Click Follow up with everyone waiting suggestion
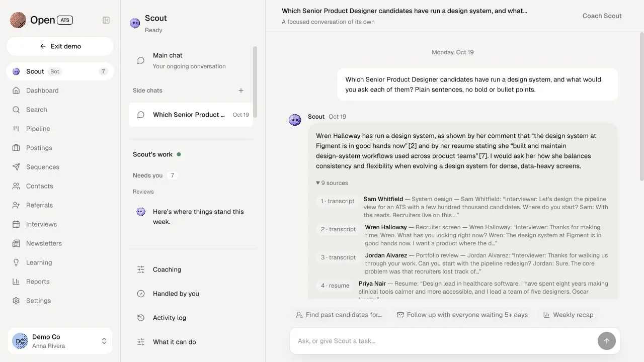 462,315
